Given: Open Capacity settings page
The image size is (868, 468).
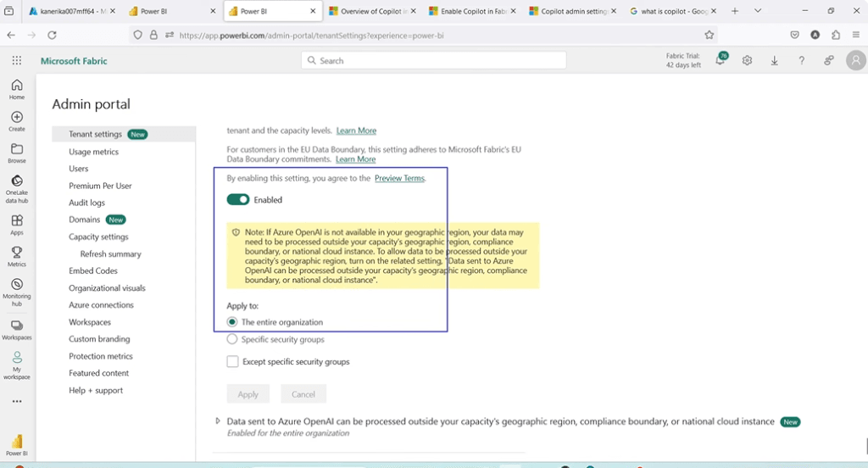Looking at the screenshot, I should (x=98, y=237).
